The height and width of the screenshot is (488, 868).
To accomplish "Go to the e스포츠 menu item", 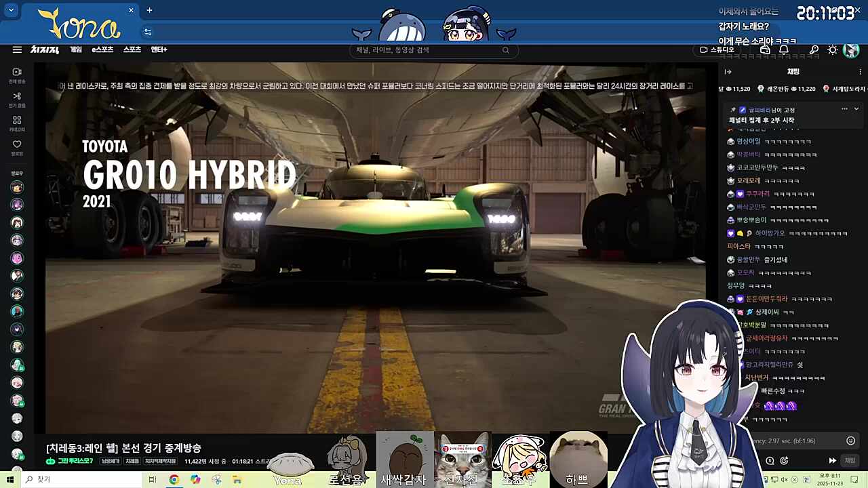I will 102,49.
